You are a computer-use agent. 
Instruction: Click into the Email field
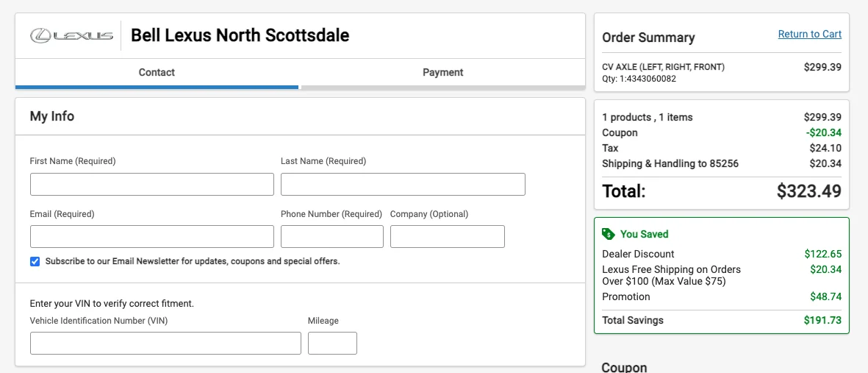152,237
